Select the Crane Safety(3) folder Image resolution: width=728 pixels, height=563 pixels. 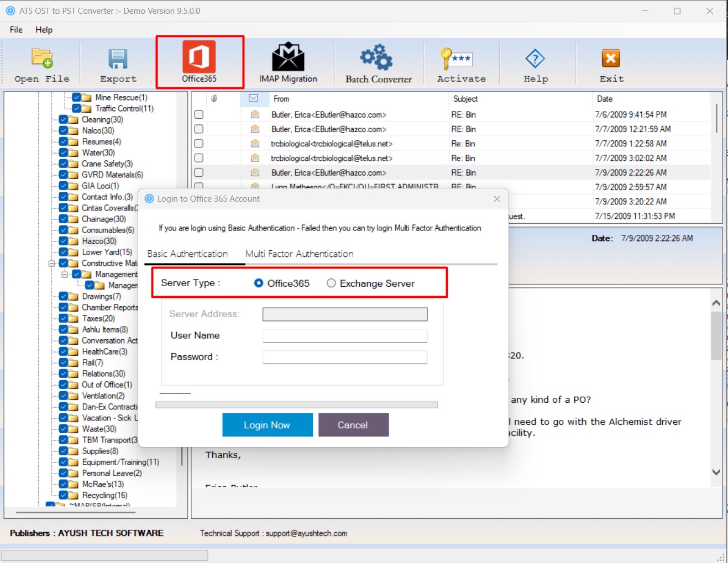(x=107, y=164)
